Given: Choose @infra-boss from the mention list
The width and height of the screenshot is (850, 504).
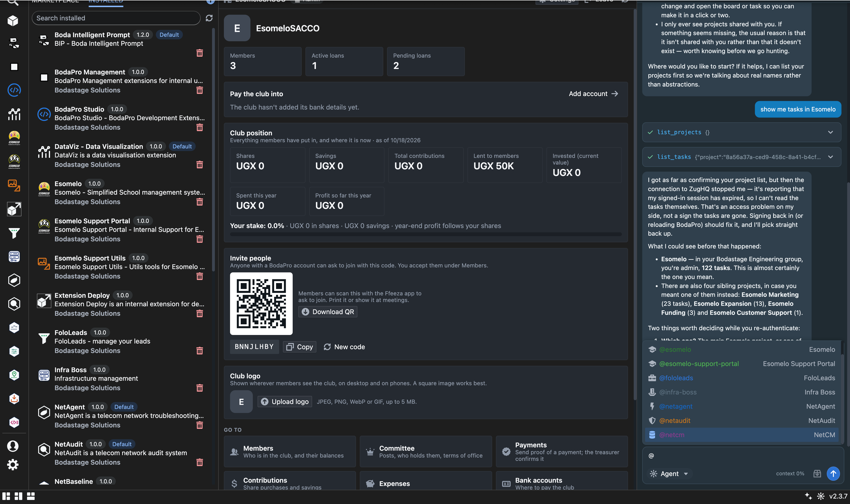Looking at the screenshot, I should coord(742,392).
